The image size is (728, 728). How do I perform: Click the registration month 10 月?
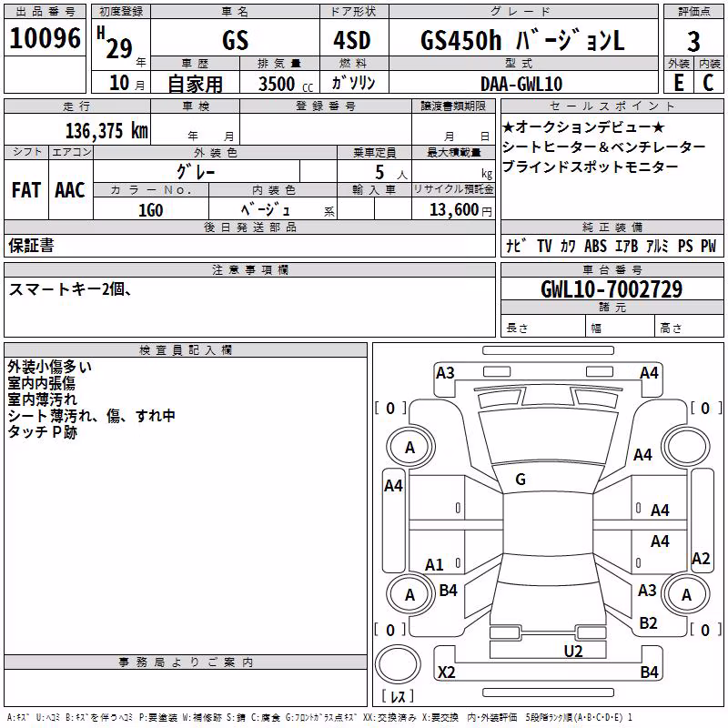[x=127, y=83]
